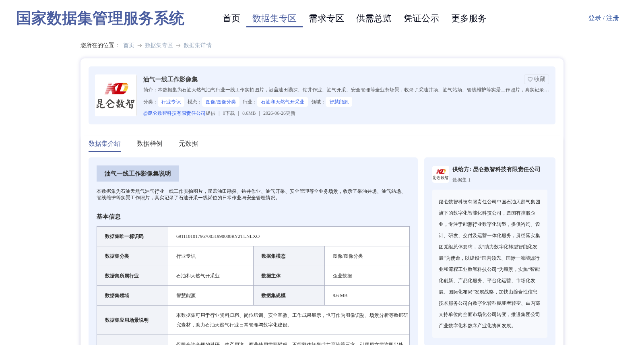
Task: Click the dataset title 油气一线工作影像集
Action: (x=170, y=79)
